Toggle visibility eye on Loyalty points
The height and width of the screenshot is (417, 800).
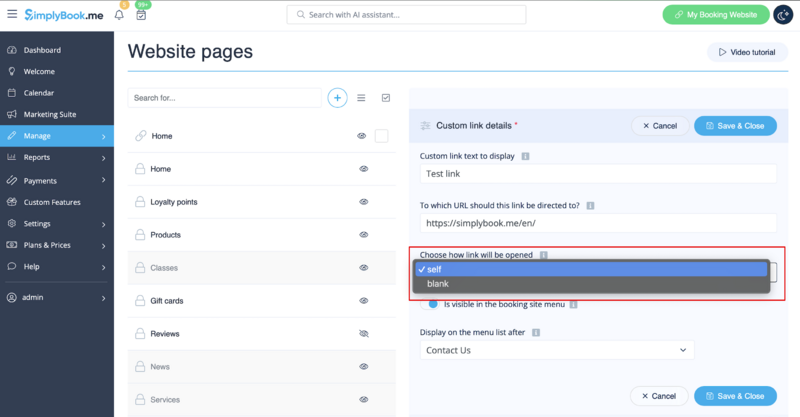coord(364,202)
